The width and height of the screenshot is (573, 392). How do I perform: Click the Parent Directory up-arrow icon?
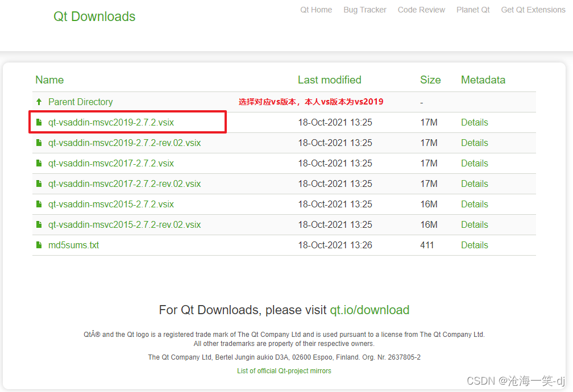tap(39, 102)
